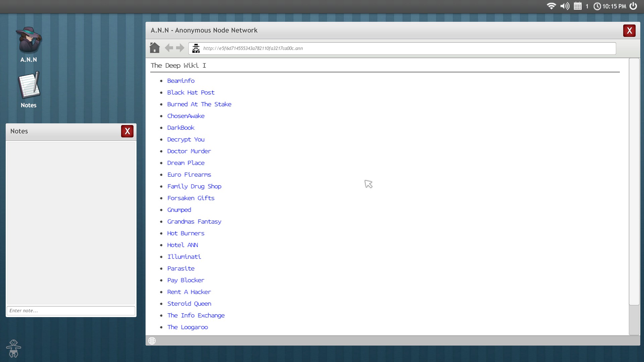Follow the Illuminati wiki link
Screen dimensions: 644x362
[184, 257]
